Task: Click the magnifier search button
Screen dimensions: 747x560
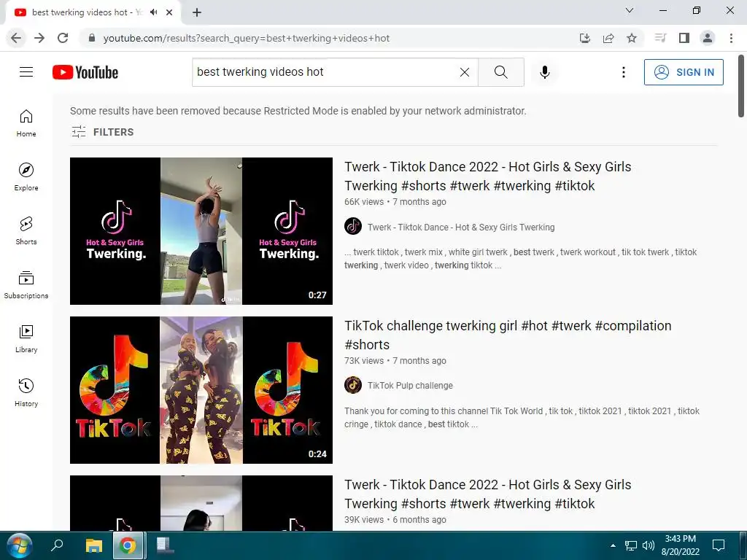Action: pos(500,72)
